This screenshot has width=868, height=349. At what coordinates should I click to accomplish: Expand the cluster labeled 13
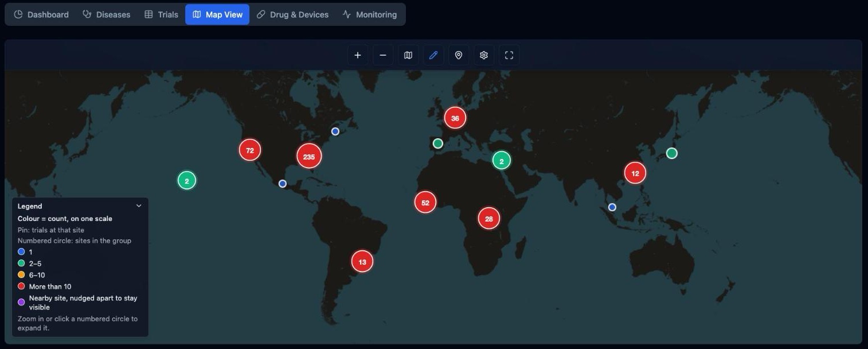click(362, 261)
